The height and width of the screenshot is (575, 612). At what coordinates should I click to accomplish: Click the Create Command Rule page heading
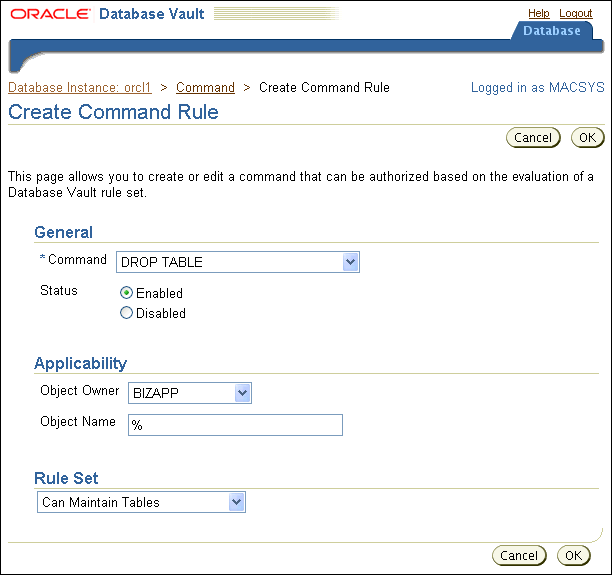tap(113, 111)
